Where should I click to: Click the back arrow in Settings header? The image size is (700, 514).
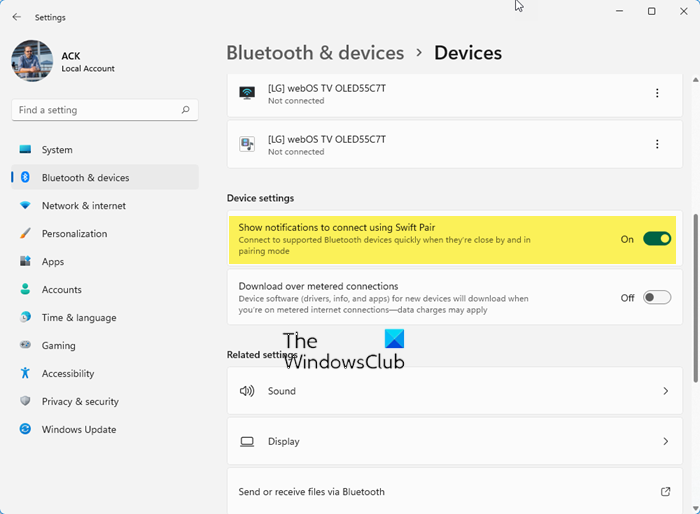(x=16, y=17)
